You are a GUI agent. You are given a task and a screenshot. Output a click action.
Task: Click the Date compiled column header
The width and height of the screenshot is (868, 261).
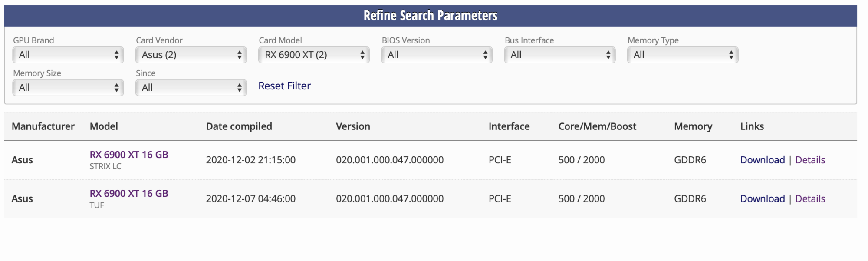(x=239, y=126)
